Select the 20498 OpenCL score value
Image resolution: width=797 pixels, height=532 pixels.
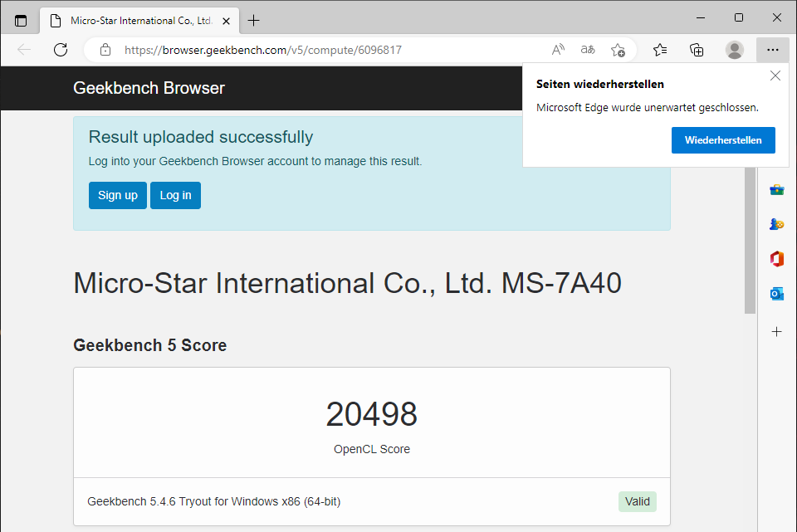[x=372, y=414]
